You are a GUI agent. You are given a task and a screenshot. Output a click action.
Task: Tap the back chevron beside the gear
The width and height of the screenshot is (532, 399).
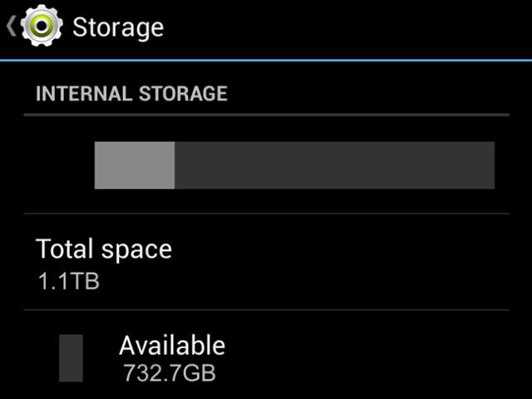click(11, 26)
